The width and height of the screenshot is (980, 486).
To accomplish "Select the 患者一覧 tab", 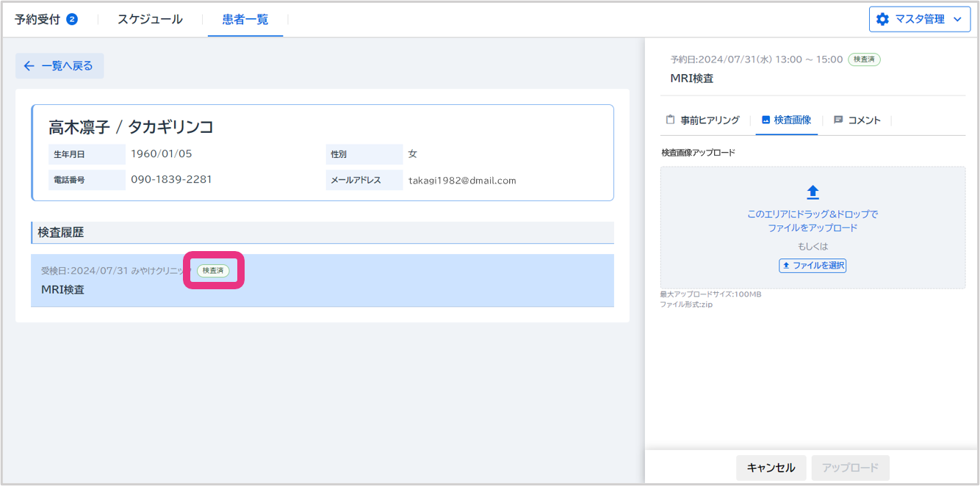I will (x=245, y=20).
